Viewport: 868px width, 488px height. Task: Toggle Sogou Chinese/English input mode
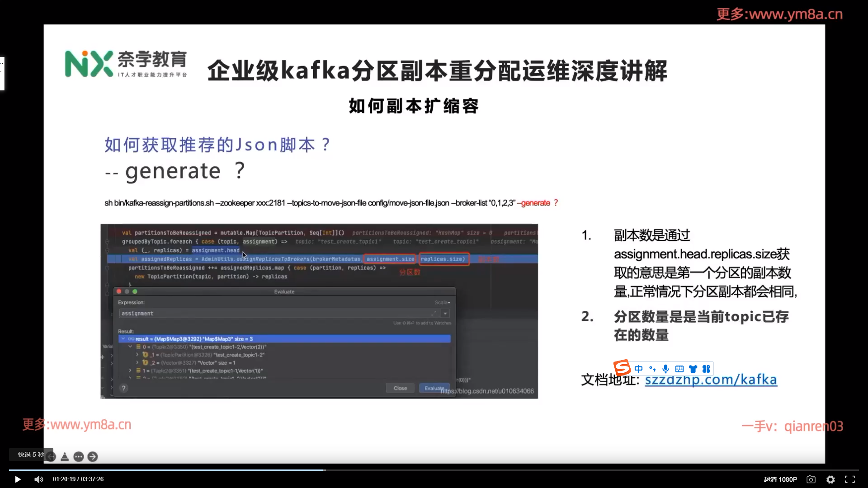[638, 369]
